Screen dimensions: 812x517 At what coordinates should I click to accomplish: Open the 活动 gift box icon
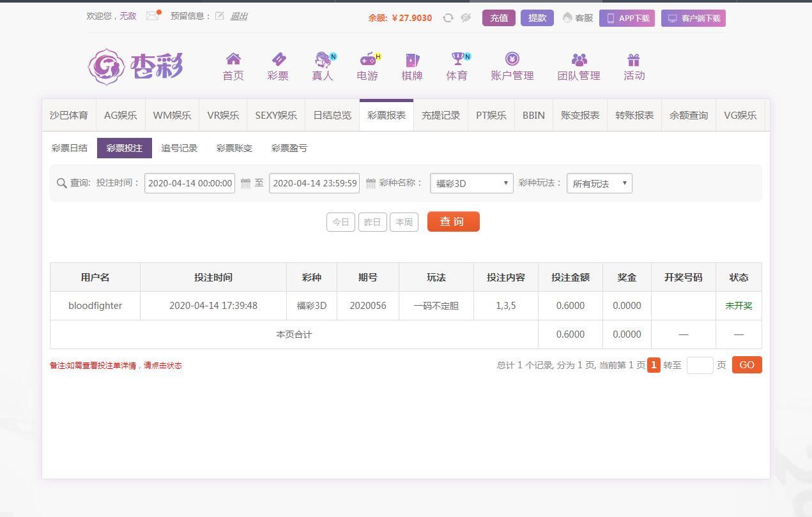[634, 60]
